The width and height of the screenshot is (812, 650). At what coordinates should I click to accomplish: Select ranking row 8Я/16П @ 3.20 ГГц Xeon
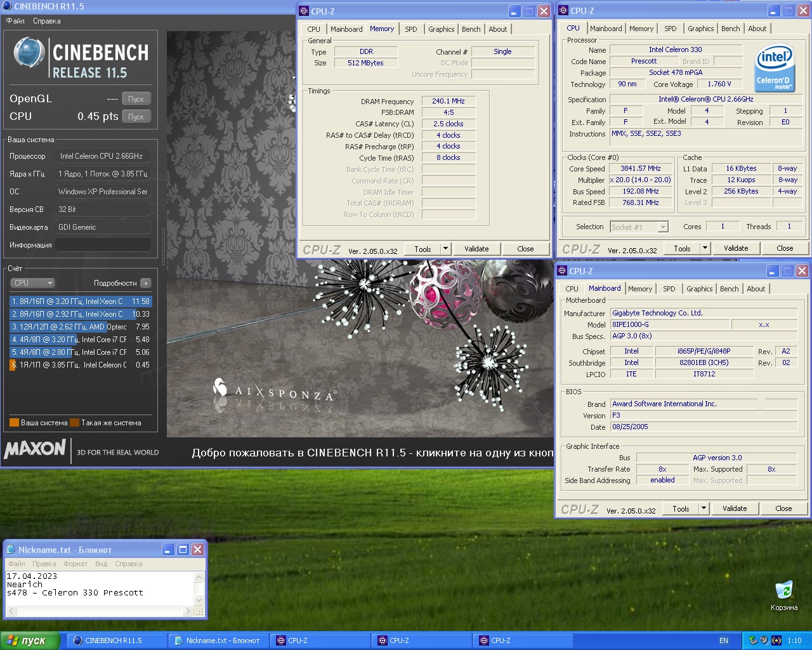[81, 302]
